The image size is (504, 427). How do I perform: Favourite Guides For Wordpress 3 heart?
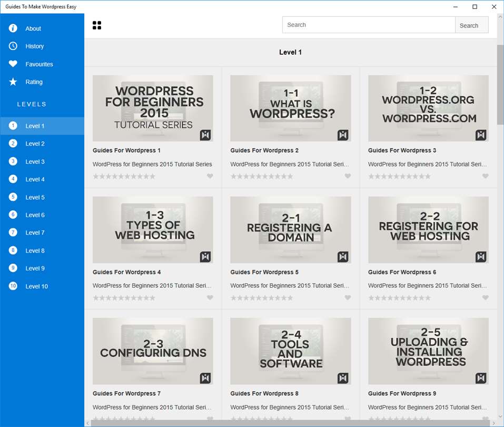(486, 176)
